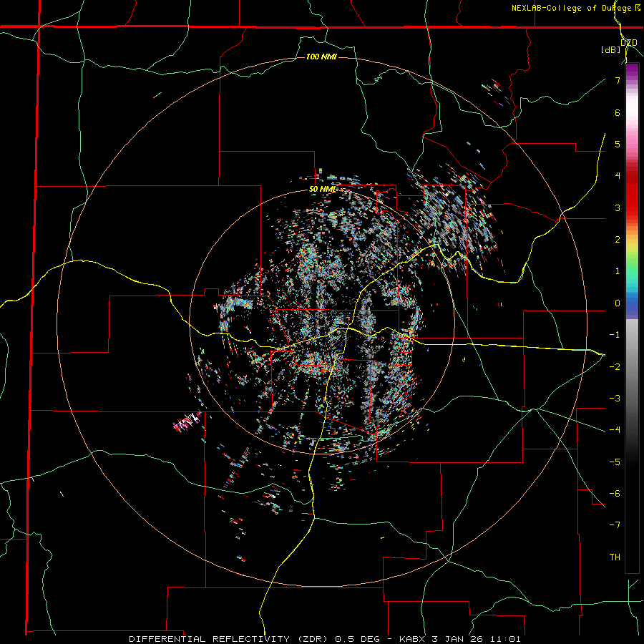The width and height of the screenshot is (644, 644).
Task: Click the 5 value on the color scale
Action: [x=618, y=144]
